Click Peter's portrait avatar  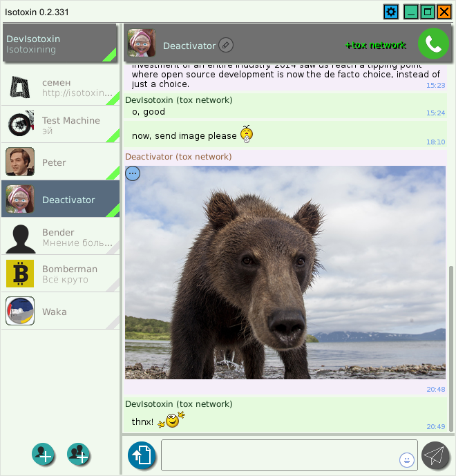tap(20, 162)
